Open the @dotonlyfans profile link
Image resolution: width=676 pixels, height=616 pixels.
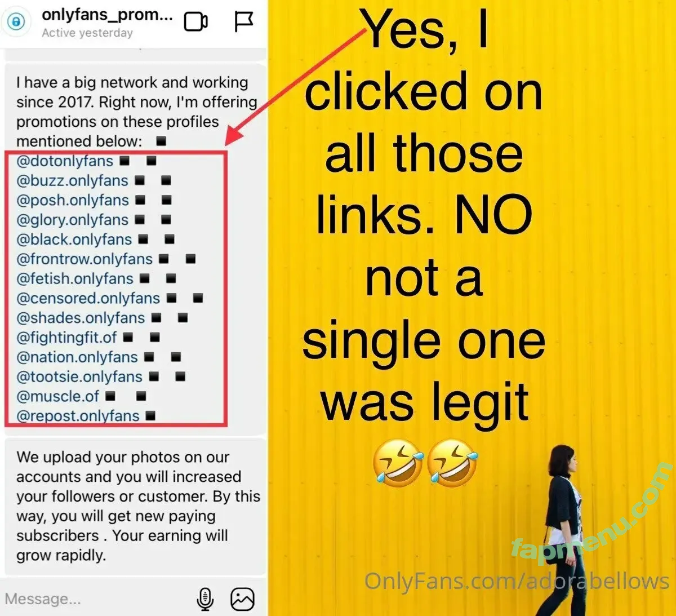click(x=65, y=161)
